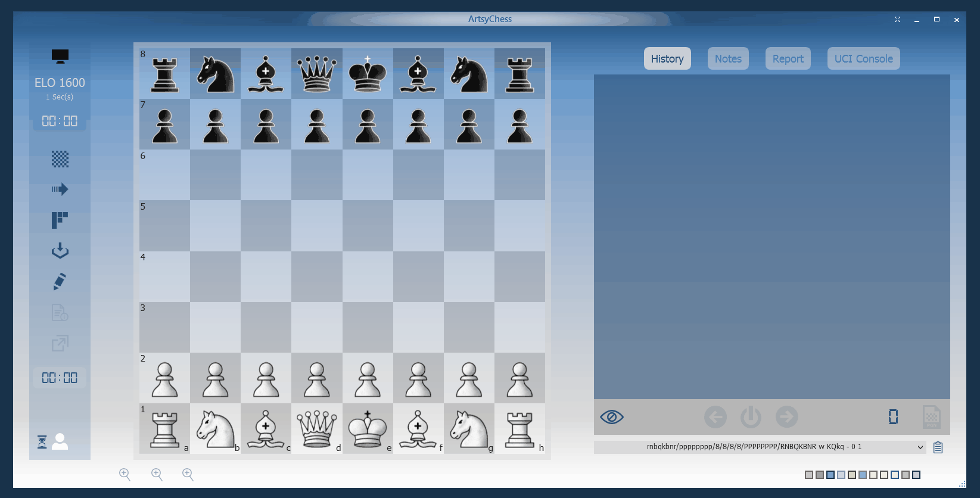
Task: Switch to the Notes tab
Action: click(728, 59)
